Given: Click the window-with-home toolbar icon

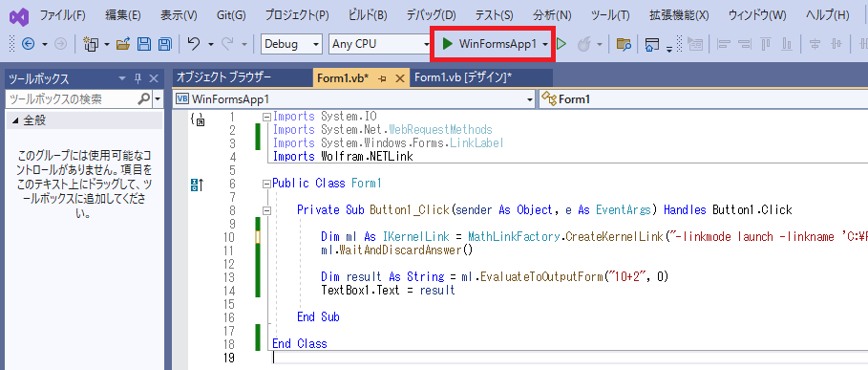Looking at the screenshot, I should tap(652, 44).
